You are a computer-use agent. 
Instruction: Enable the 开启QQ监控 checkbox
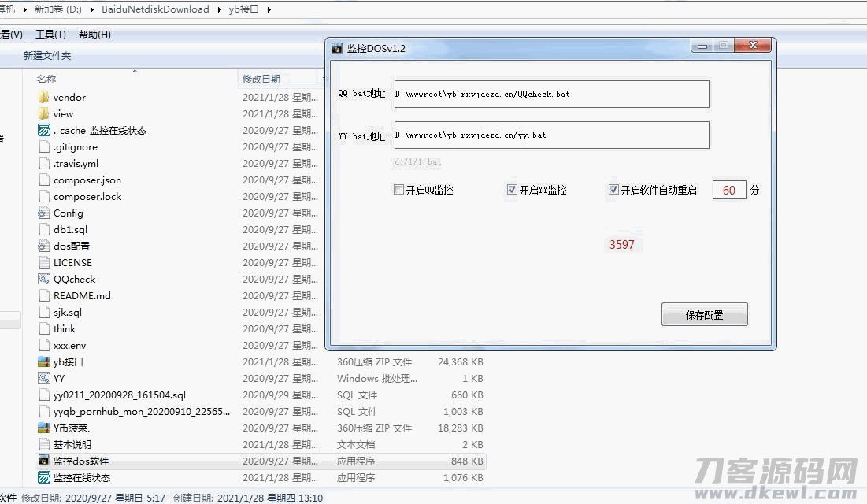(399, 190)
